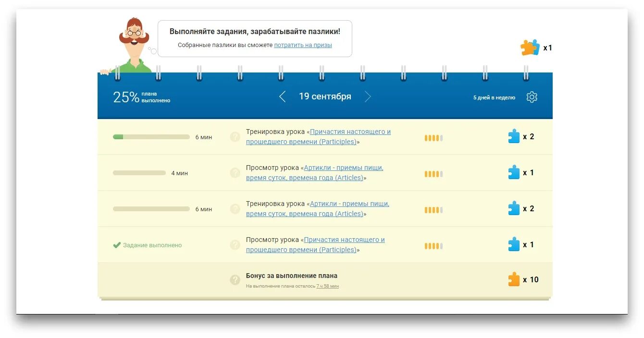Click help icon for Articles training task
Image resolution: width=644 pixels, height=338 pixels.
pyautogui.click(x=235, y=209)
